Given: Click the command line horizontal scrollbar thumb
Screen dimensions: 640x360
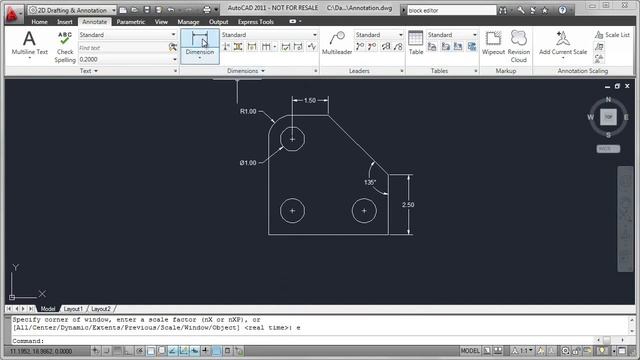Looking at the screenshot, I should (607, 340).
